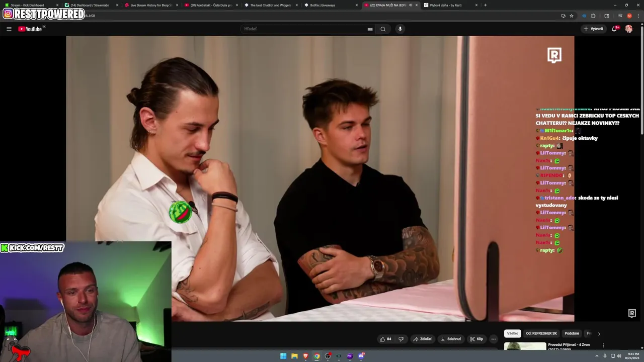Open Brave browser from taskbar
Viewport: 644px width, 362px height.
[x=305, y=356]
